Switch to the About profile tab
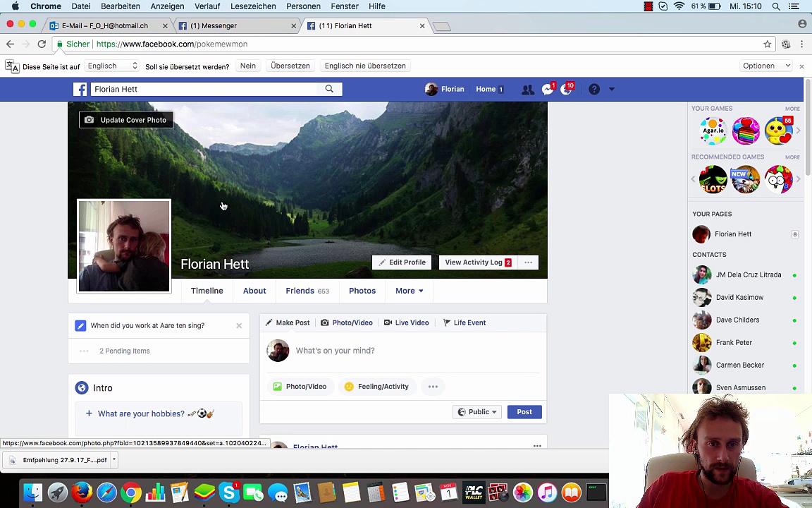 [254, 291]
